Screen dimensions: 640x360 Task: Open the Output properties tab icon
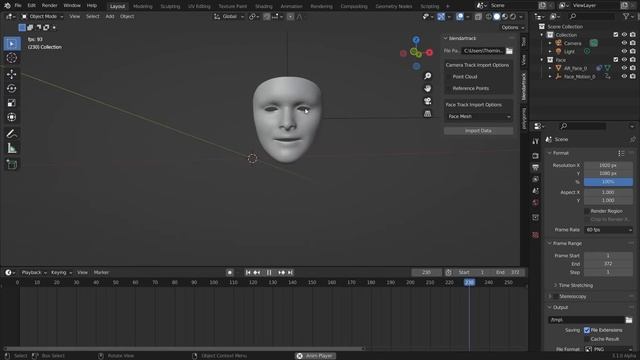point(536,168)
